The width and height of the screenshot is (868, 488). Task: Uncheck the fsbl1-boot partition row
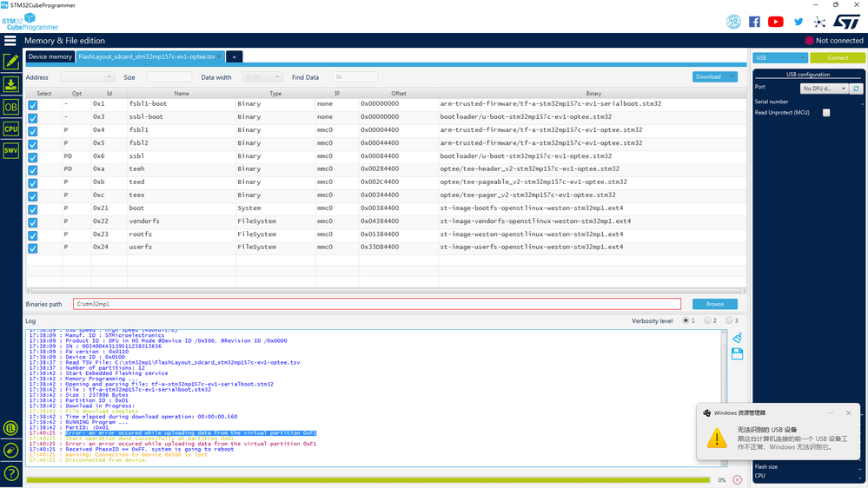coord(33,105)
